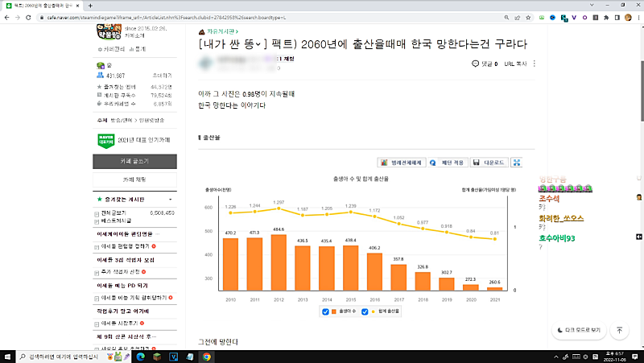Viewport: 644px width, 363px height.
Task: Click the chart fullscreen expand icon
Action: pos(517,162)
